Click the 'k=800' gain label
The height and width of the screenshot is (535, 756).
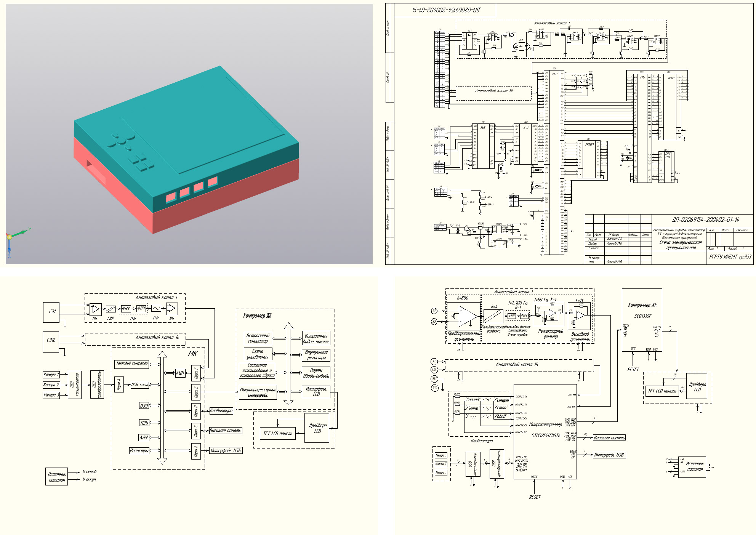(462, 298)
